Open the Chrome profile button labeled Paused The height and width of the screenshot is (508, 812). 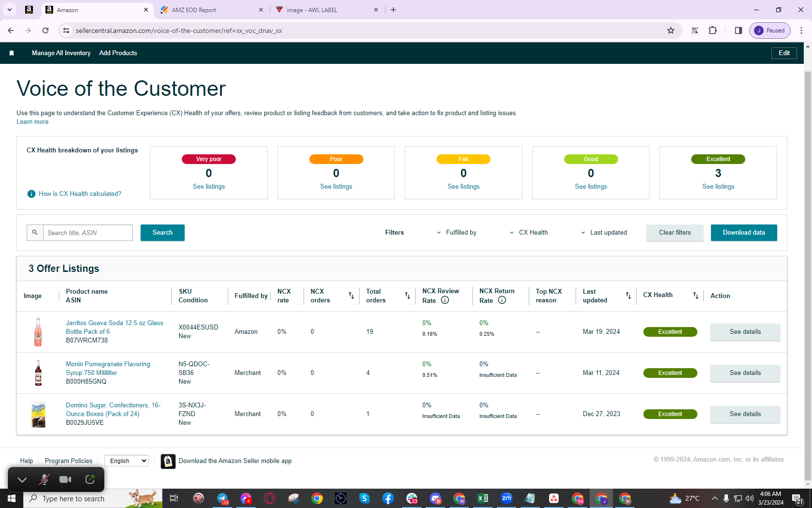point(770,30)
